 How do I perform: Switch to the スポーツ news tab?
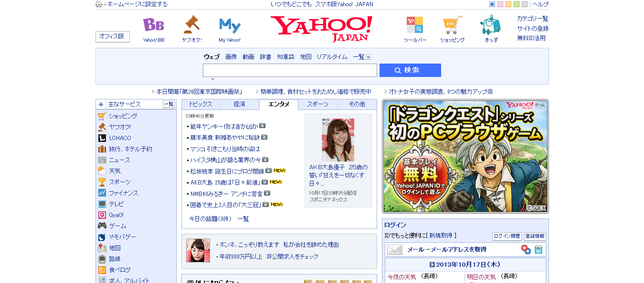coord(317,104)
